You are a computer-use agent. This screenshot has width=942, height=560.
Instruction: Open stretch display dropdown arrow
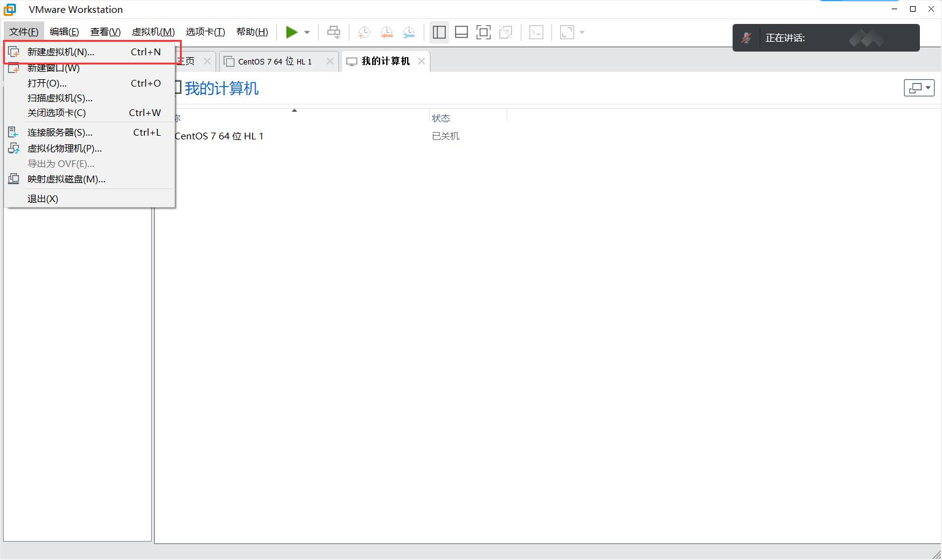(x=582, y=33)
